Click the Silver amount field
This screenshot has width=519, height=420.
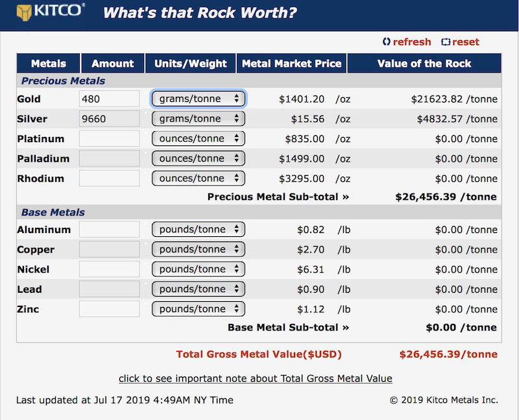coord(109,119)
